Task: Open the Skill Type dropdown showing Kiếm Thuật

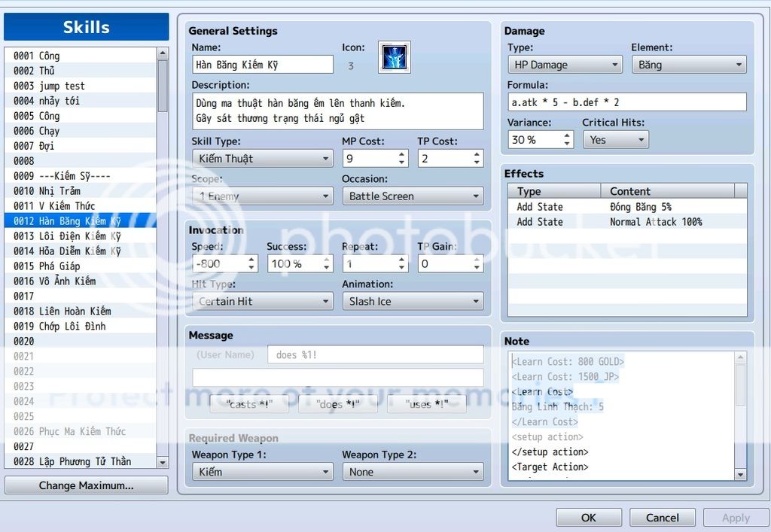Action: pos(262,158)
